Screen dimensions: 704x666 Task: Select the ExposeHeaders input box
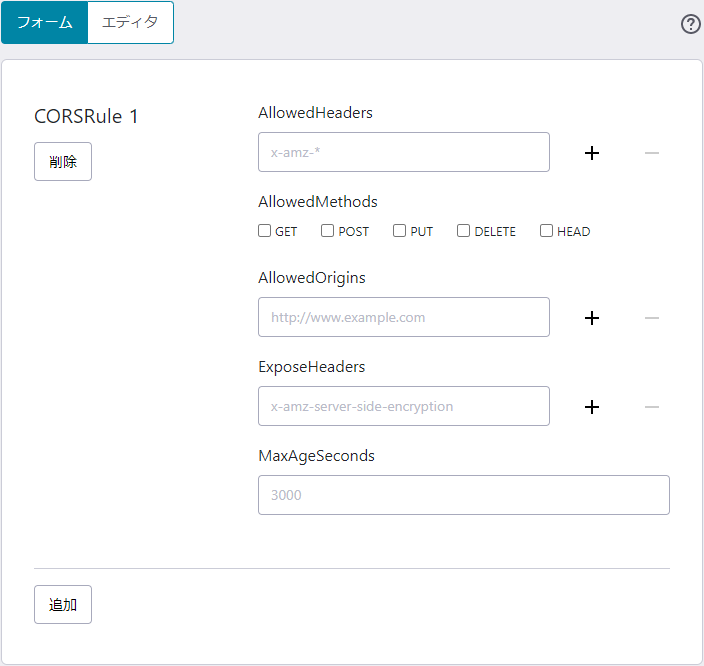(403, 406)
